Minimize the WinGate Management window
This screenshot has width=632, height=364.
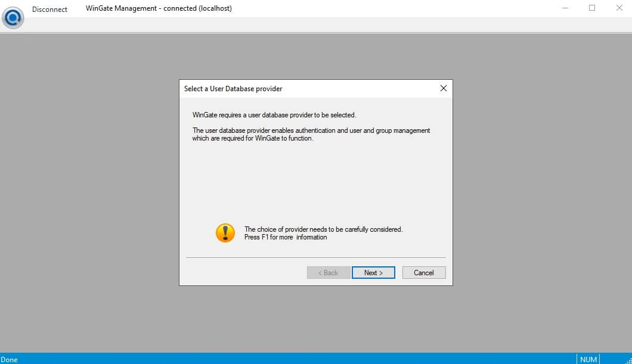[x=565, y=8]
